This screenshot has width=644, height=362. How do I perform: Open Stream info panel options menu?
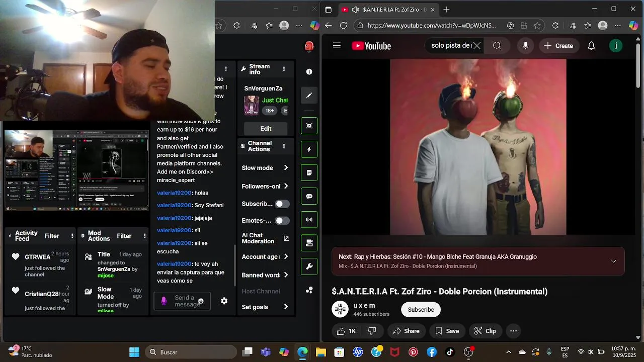(284, 69)
